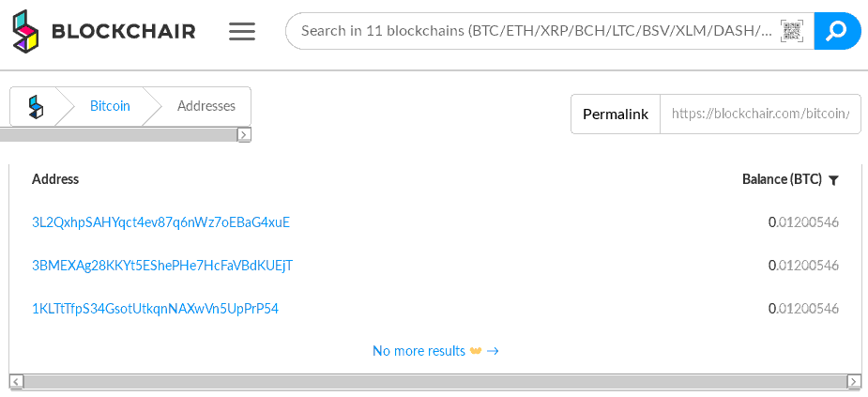Click the No more results link
The height and width of the screenshot is (397, 868).
point(419,351)
